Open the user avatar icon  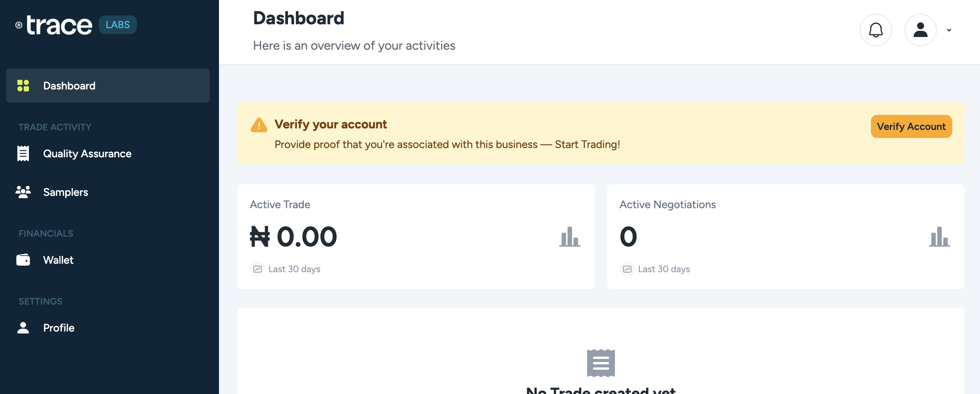920,30
